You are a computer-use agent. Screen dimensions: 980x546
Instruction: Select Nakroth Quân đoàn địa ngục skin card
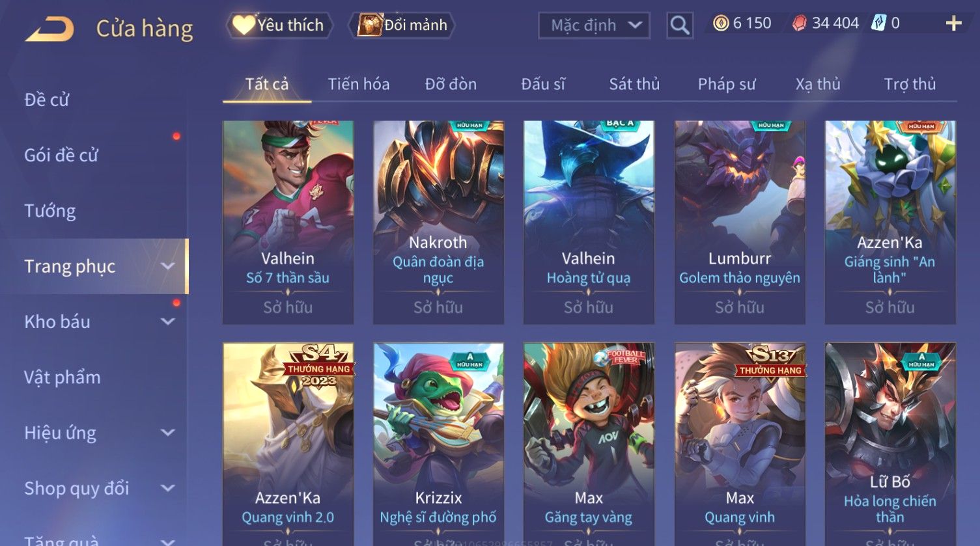pyautogui.click(x=438, y=222)
